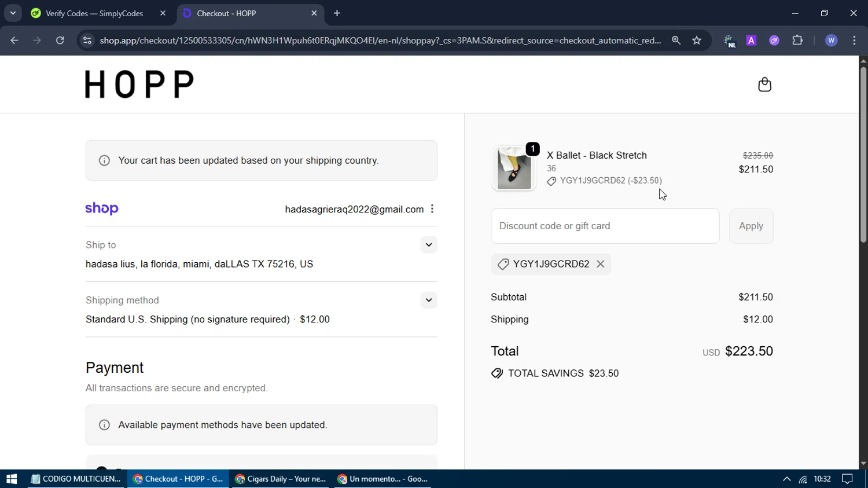Click the X Ballet - Black Stretch product name
Viewport: 868px width, 488px height.
(x=597, y=155)
